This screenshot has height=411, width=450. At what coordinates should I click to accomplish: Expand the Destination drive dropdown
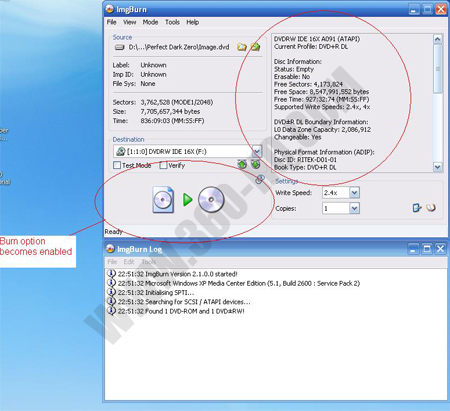click(x=257, y=151)
